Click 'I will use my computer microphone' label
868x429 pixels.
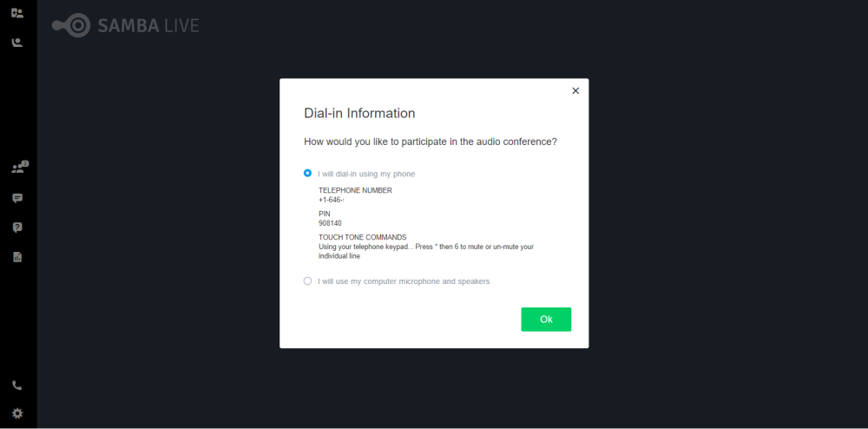(x=404, y=281)
